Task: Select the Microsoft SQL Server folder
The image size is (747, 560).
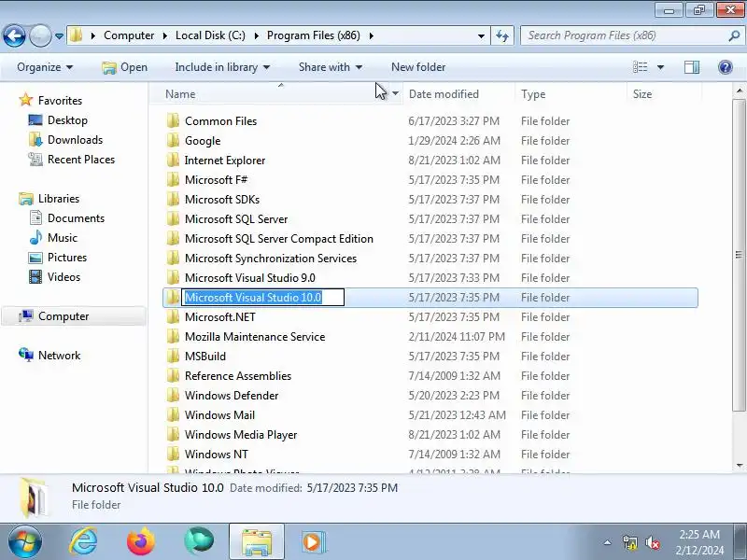Action: [x=236, y=219]
